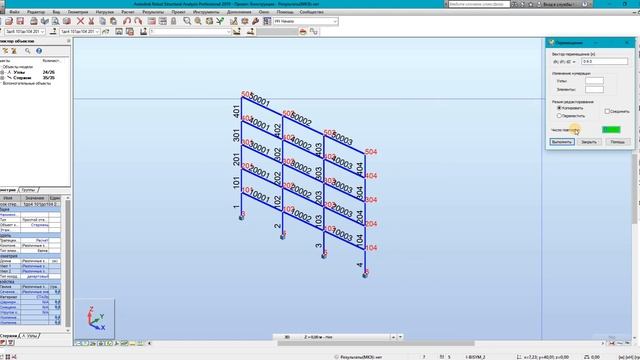This screenshot has width=640, height=360.
Task: Click the load case icon after the empty case dropdown
Action: tap(236, 31)
